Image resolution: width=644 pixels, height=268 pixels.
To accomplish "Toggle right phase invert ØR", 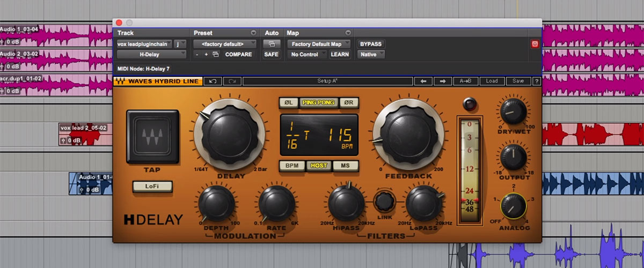I will tap(349, 102).
